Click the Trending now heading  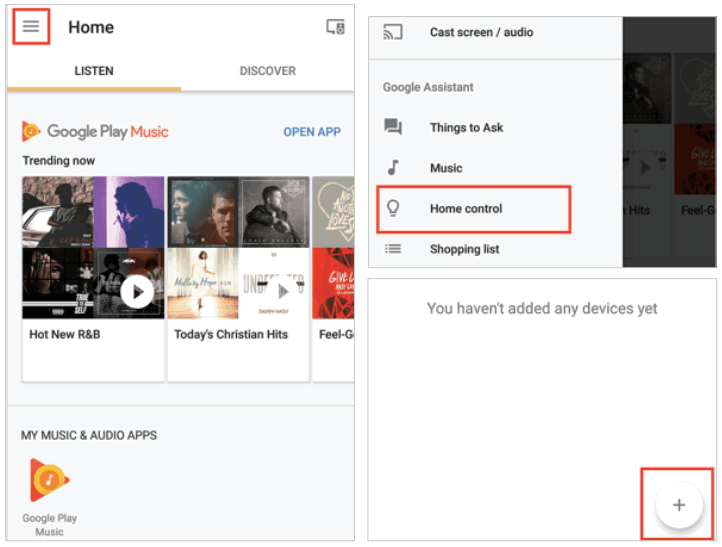58,161
